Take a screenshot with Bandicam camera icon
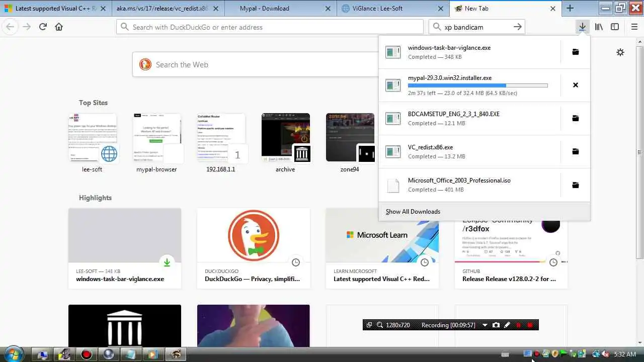 tap(496, 325)
